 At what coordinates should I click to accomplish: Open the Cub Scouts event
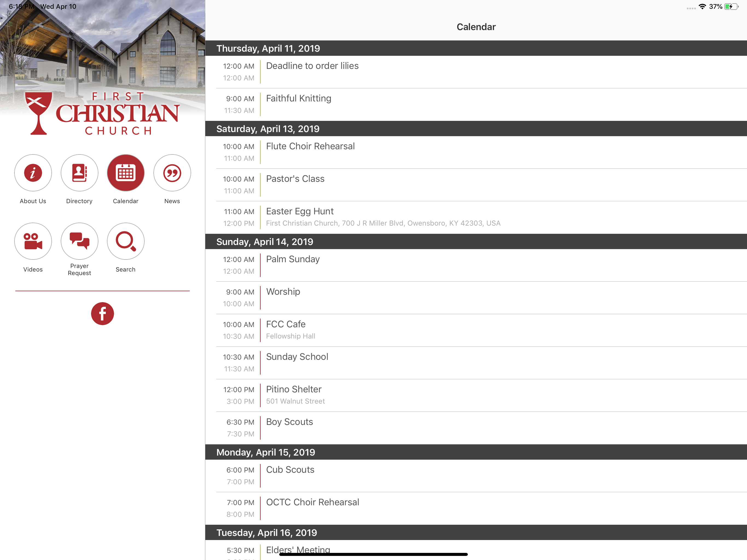pos(476,476)
